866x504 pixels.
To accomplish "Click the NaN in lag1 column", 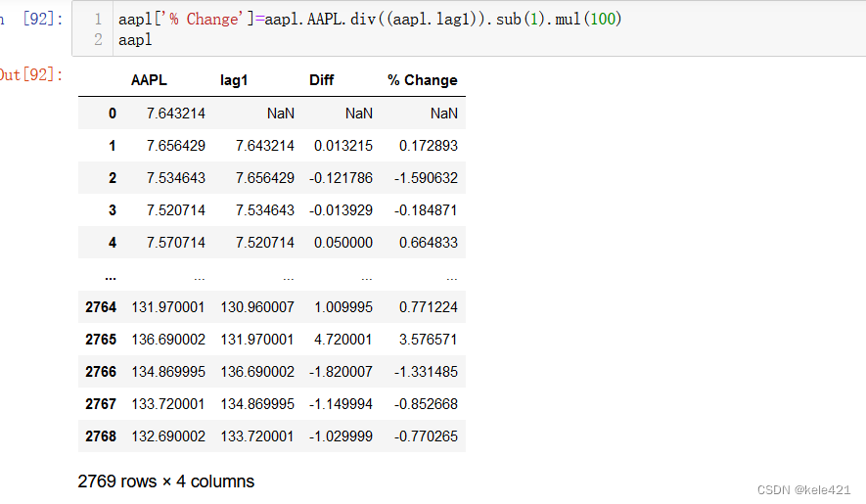I will tap(281, 114).
